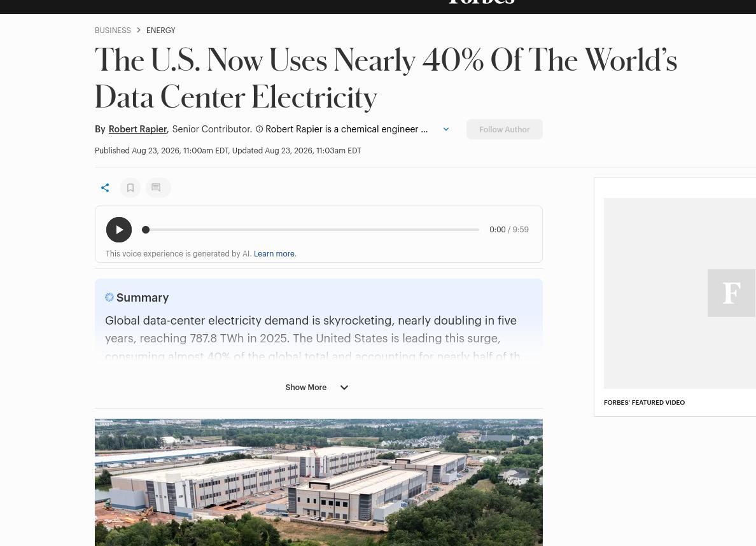The width and height of the screenshot is (756, 546).
Task: Open Robert Rapier's author page link
Action: click(x=137, y=129)
